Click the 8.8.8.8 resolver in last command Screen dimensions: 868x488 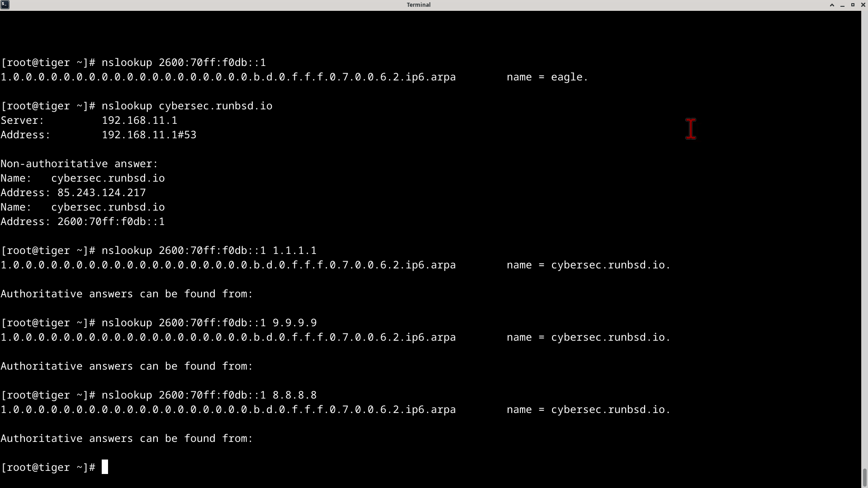click(x=294, y=395)
